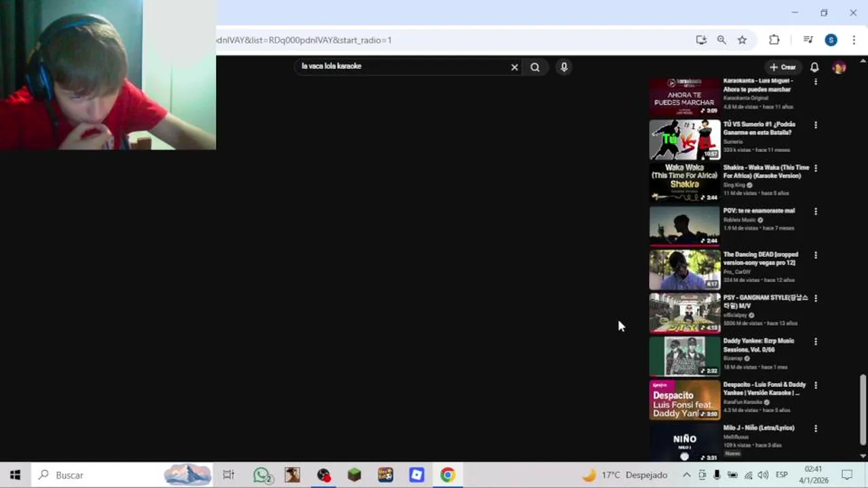
Task: Open the Windows Start menu
Action: [x=15, y=475]
